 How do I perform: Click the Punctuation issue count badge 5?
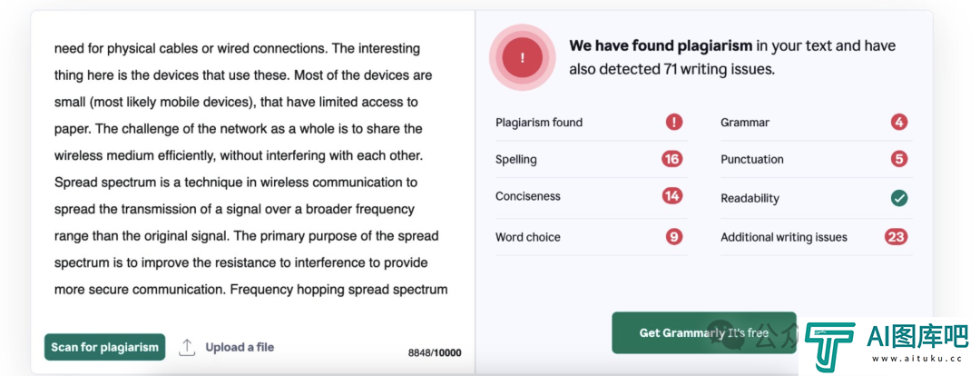coord(899,159)
